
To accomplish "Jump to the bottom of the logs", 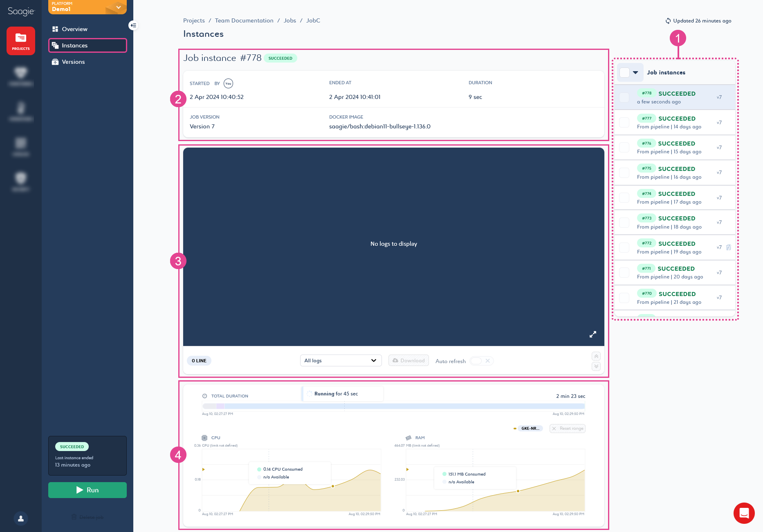I will click(596, 366).
